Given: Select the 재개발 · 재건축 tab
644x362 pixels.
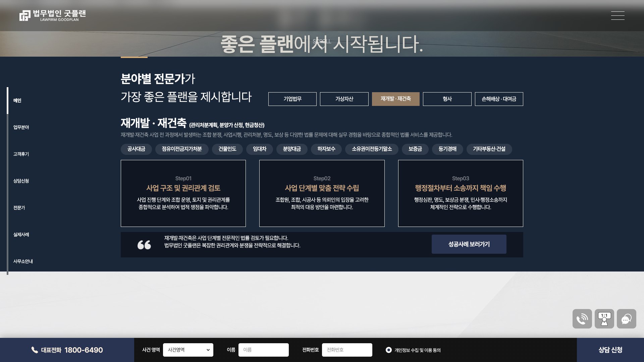Looking at the screenshot, I should click(396, 99).
